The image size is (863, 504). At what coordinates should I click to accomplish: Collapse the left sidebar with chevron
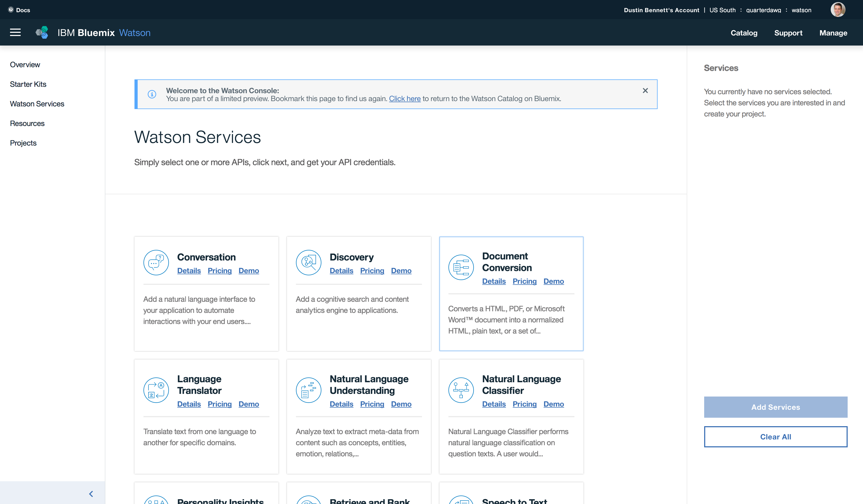click(x=91, y=494)
